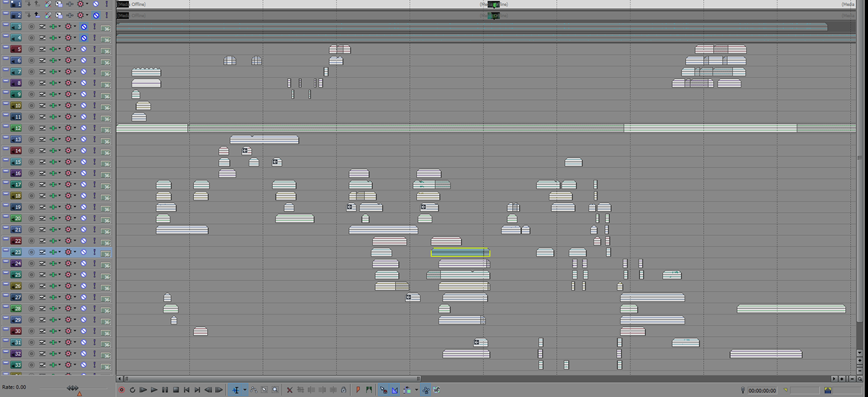Click the cursor position timecode field
Viewport: 868px width, 397px height.
(761, 391)
